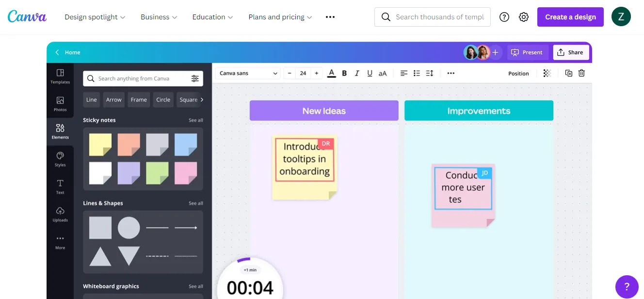This screenshot has height=299, width=644.
Task: Pick the green sticky note
Action: pyautogui.click(x=157, y=173)
